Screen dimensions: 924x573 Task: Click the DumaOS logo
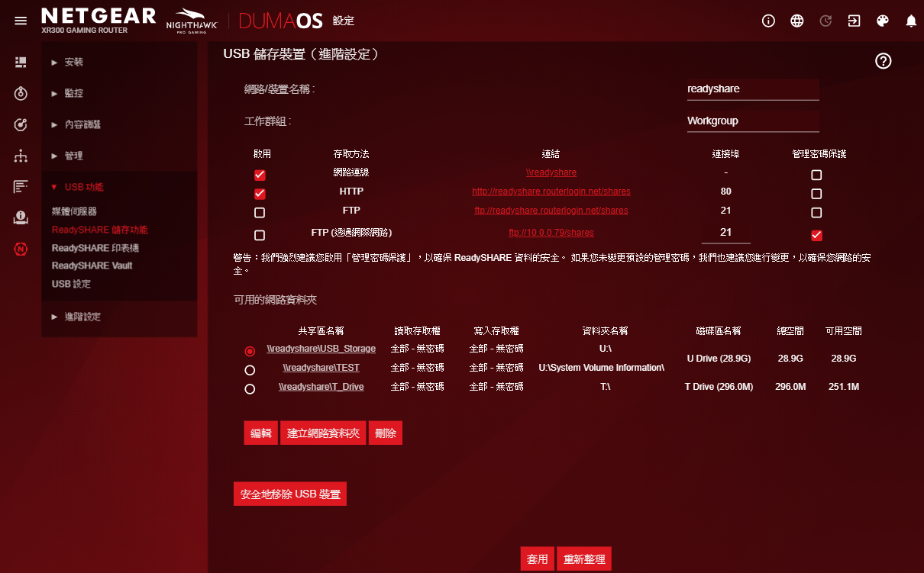pos(283,21)
